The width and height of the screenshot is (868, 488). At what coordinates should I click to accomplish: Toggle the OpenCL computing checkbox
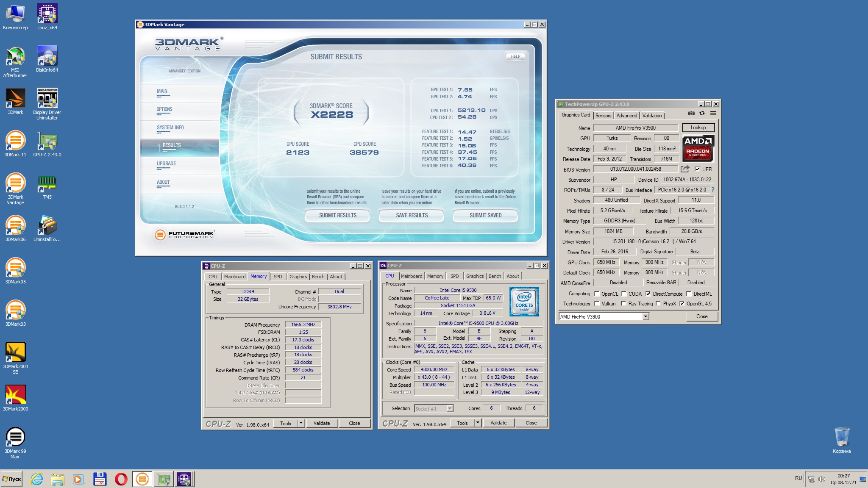coord(597,294)
